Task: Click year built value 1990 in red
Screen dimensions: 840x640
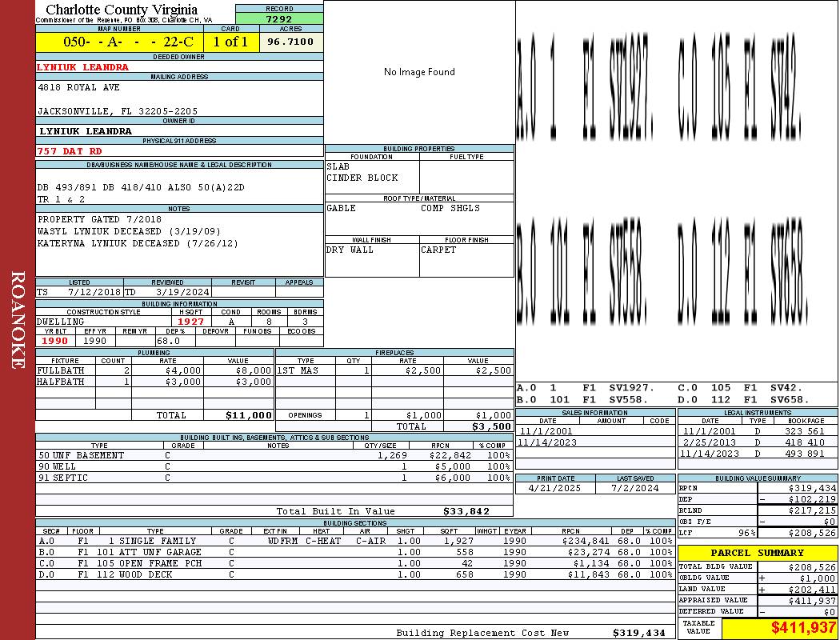Action: (x=54, y=341)
